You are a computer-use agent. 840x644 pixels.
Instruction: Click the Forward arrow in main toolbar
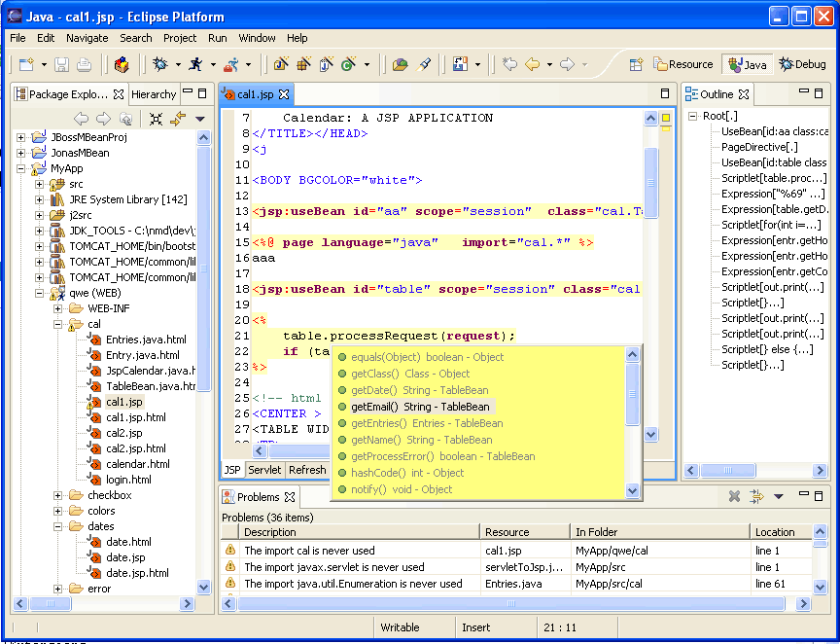click(x=567, y=65)
